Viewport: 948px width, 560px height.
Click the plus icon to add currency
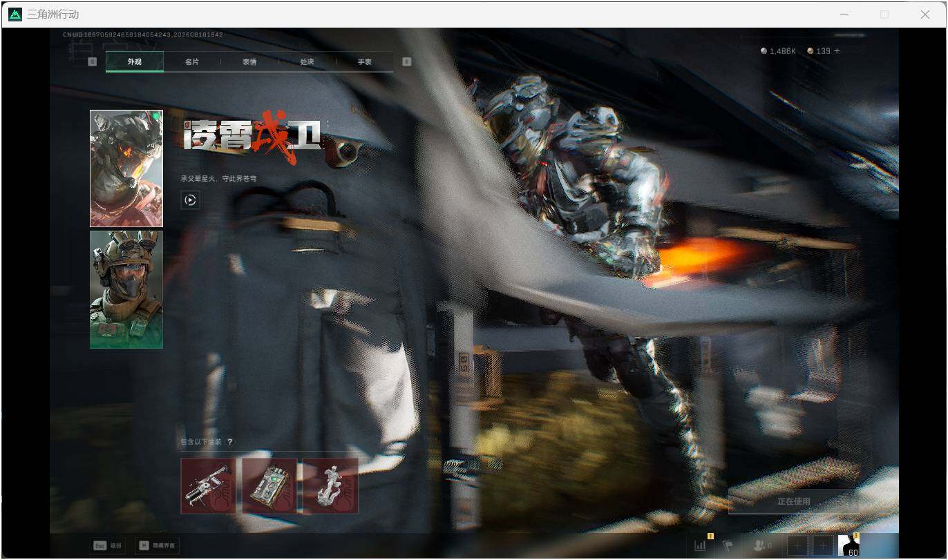coord(837,51)
